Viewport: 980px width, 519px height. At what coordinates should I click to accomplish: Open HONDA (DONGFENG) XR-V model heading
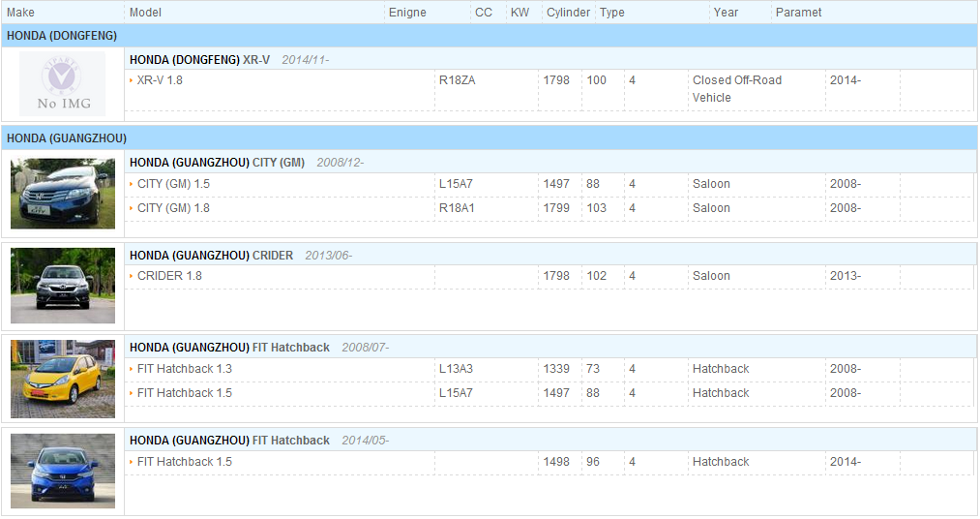(200, 60)
